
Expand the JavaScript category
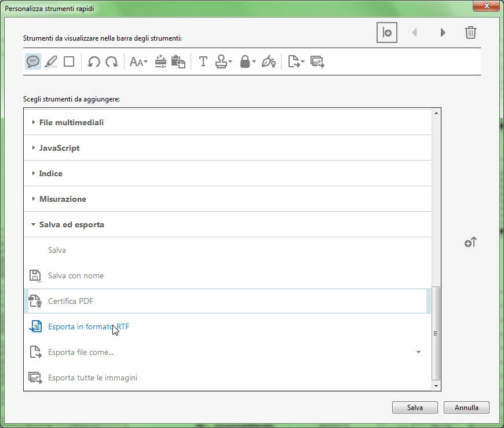click(x=33, y=148)
